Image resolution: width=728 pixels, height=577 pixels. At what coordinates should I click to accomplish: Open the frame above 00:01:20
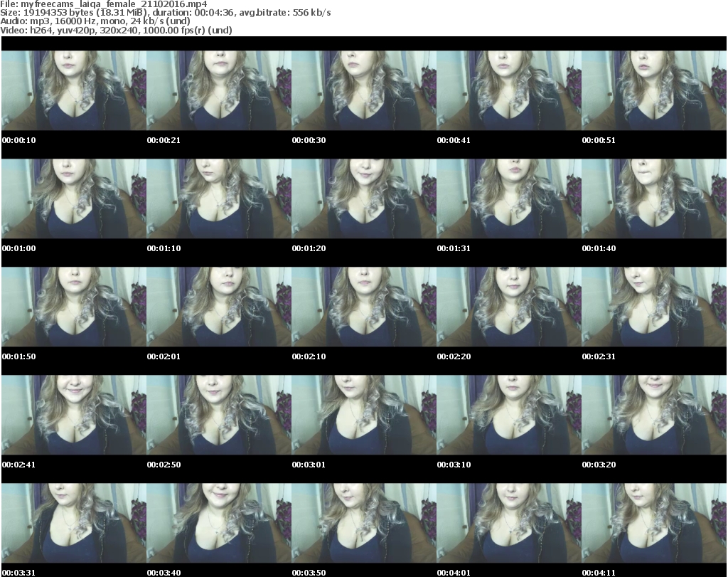point(364,198)
